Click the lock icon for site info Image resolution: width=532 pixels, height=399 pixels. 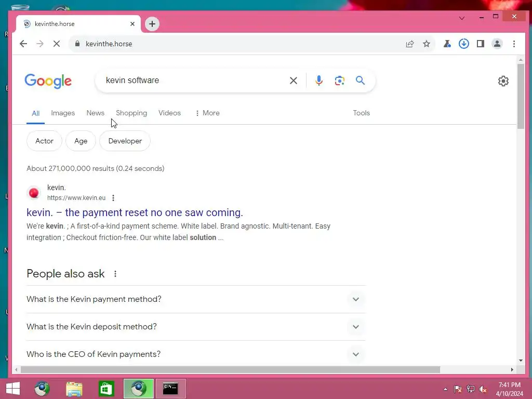click(77, 44)
